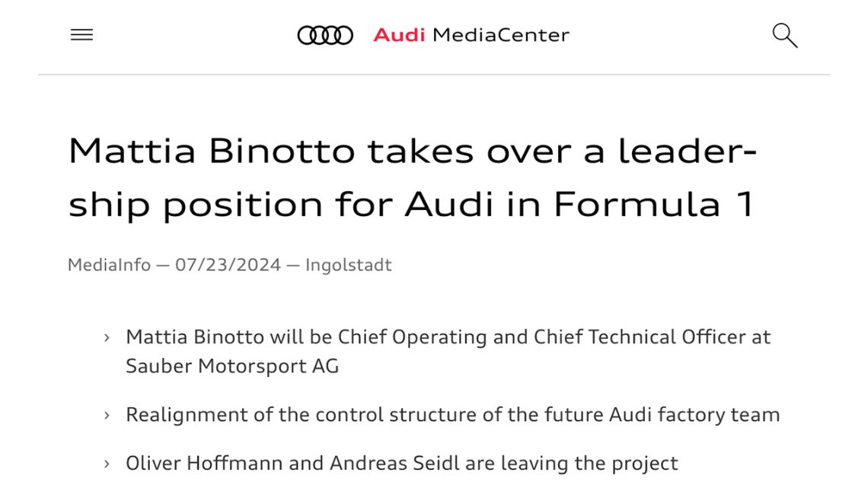Click the chevron before the Mattia Binotto bullet

tap(107, 337)
